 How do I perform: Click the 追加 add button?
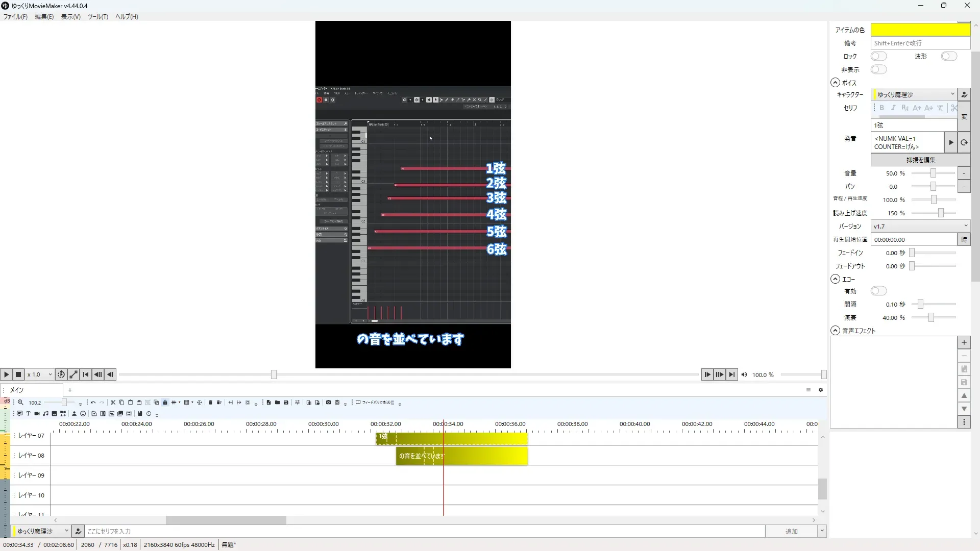tap(791, 531)
